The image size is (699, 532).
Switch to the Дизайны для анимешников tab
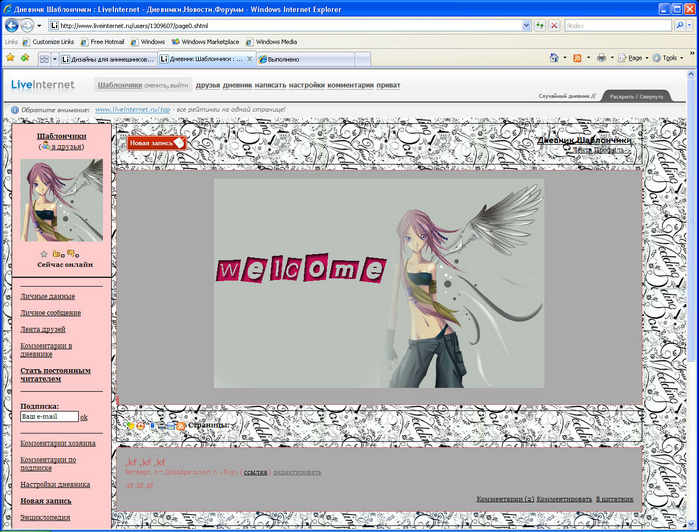108,59
